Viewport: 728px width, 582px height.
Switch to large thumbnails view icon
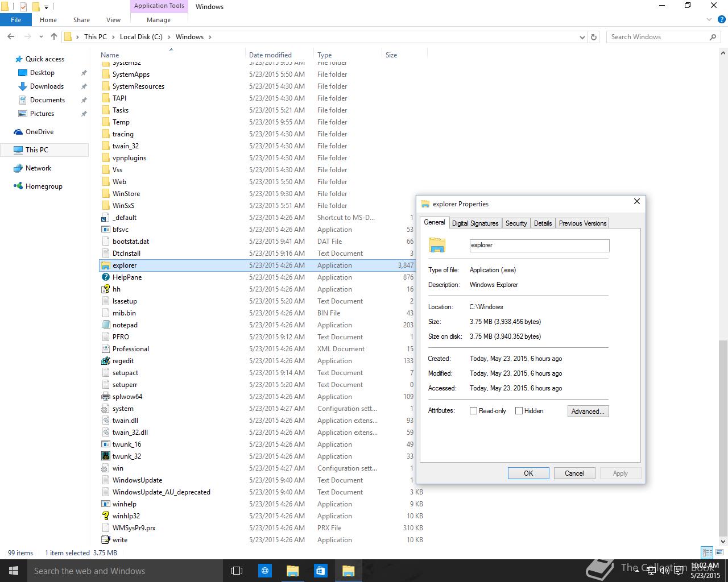point(718,552)
